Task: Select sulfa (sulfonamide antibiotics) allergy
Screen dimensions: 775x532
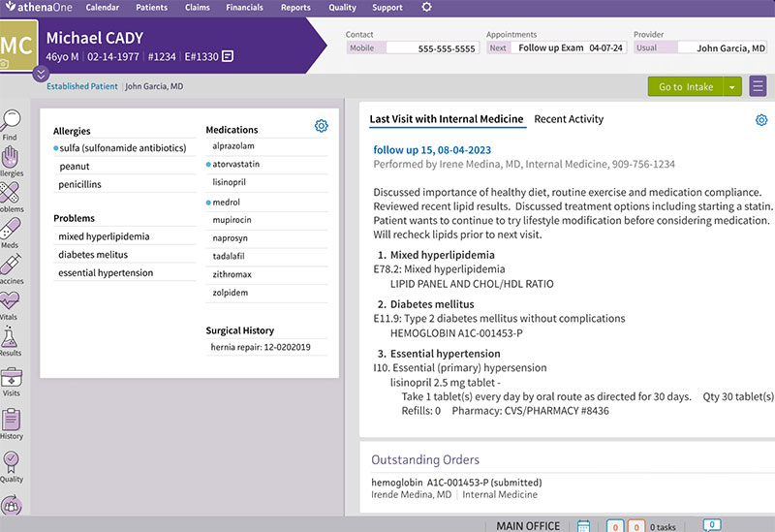Action: pos(123,148)
